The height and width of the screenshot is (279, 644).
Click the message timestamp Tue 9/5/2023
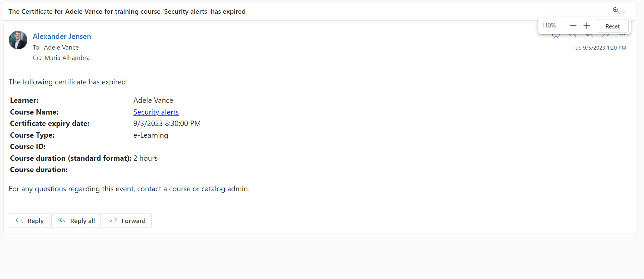tap(599, 48)
